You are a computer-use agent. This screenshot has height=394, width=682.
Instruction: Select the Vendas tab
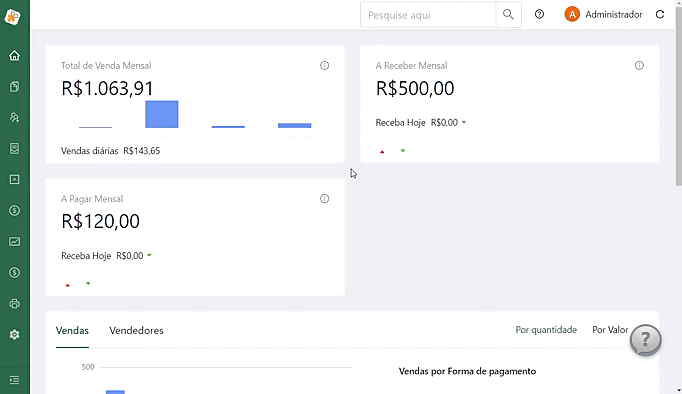[72, 331]
